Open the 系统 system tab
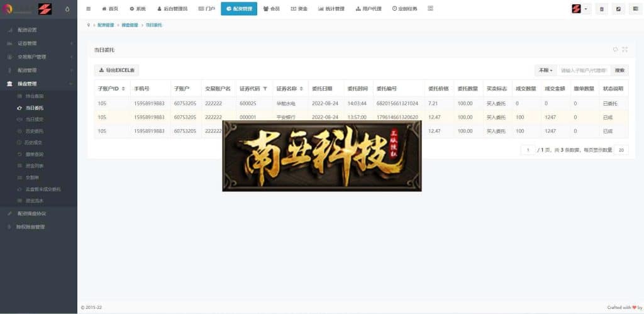 click(138, 8)
